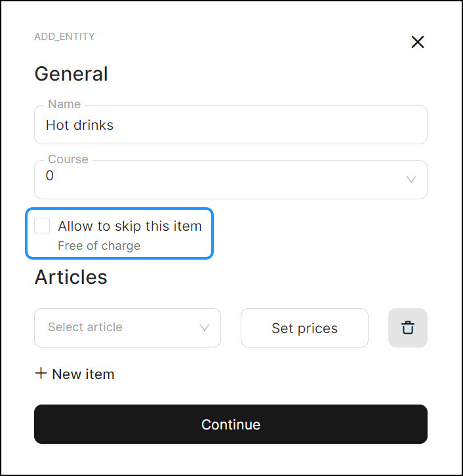Expand the Course dropdown chevron
Viewport: 463px width, 476px height.
tap(411, 180)
